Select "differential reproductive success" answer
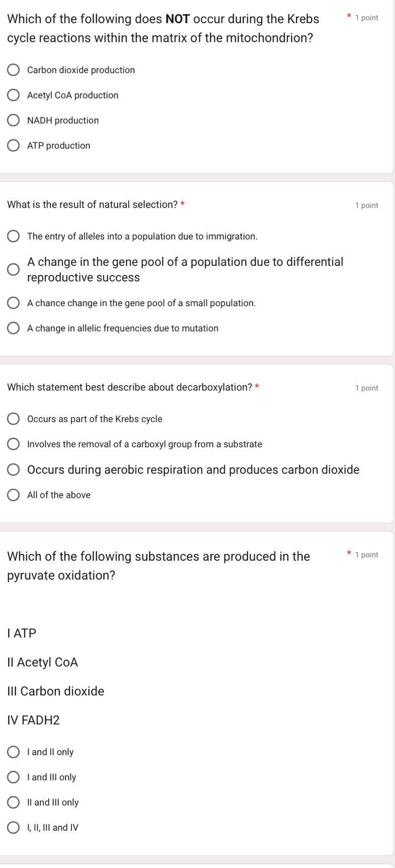This screenshot has height=868, width=395. [14, 269]
